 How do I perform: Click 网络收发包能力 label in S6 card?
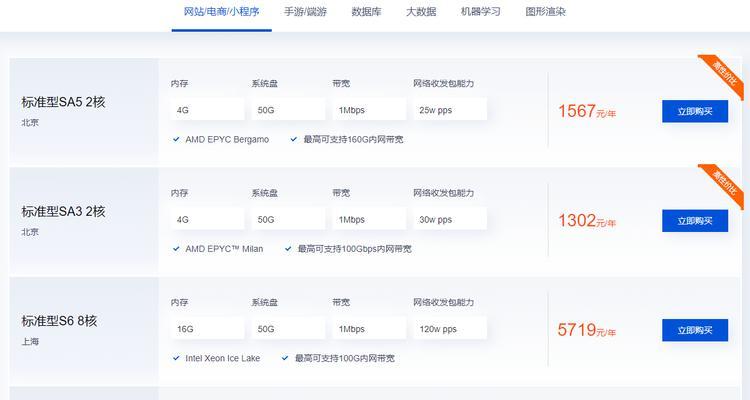coord(443,302)
